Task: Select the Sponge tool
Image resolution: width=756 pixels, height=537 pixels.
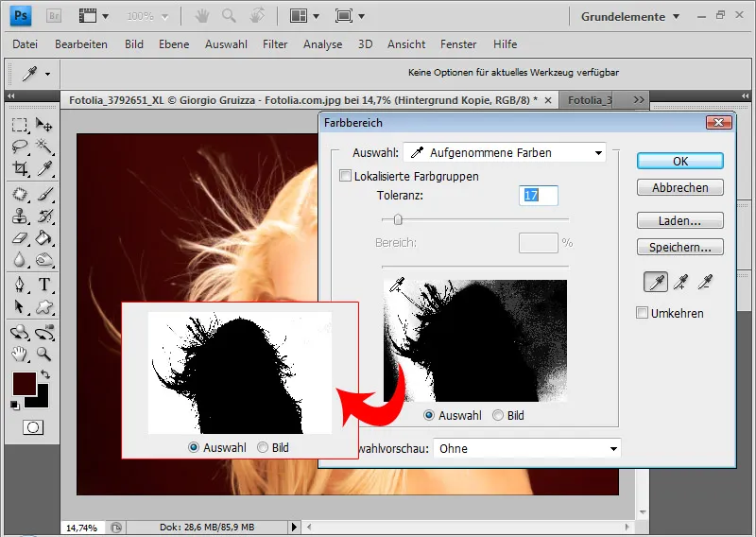Action: point(43,260)
